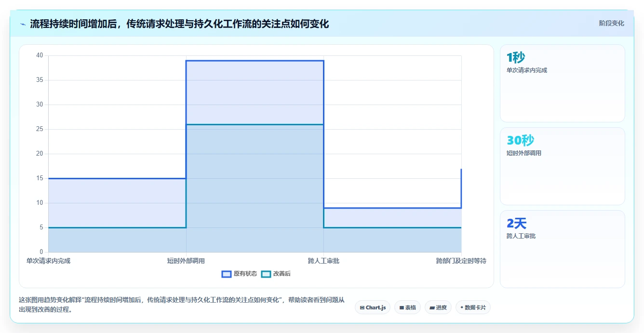644x333 pixels.
Task: Select the 2天 data card
Action: coord(563,249)
